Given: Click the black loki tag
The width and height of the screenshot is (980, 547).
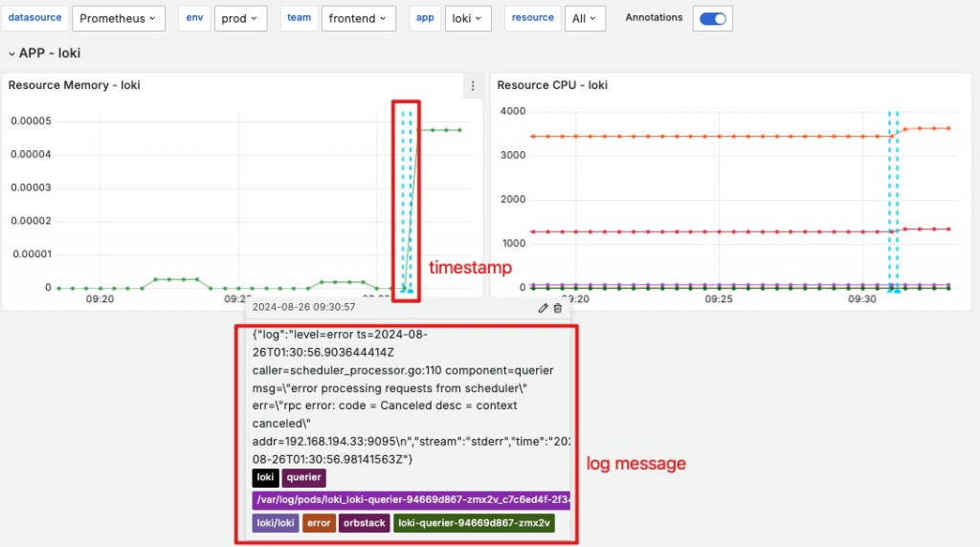Looking at the screenshot, I should pyautogui.click(x=265, y=478).
